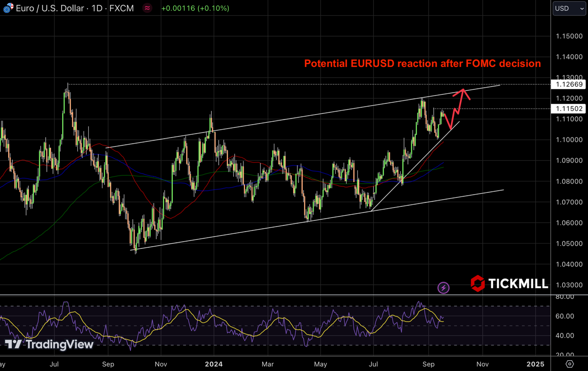The image size is (588, 371).
Task: Click the Nov label next to 2025
Action: pos(482,364)
